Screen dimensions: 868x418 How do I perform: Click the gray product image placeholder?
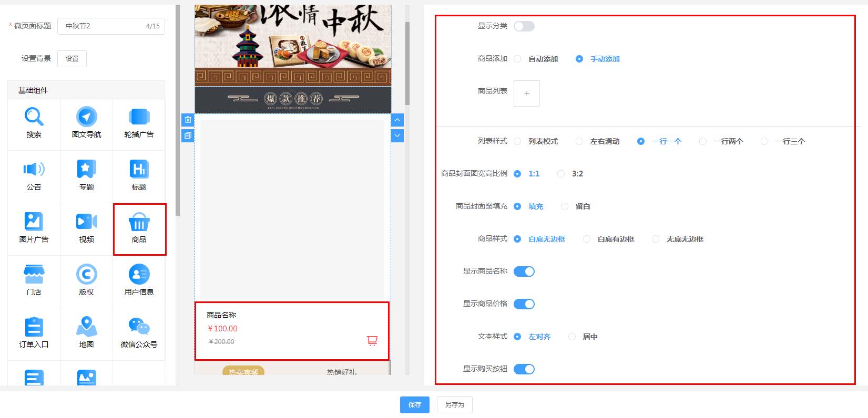tap(292, 211)
